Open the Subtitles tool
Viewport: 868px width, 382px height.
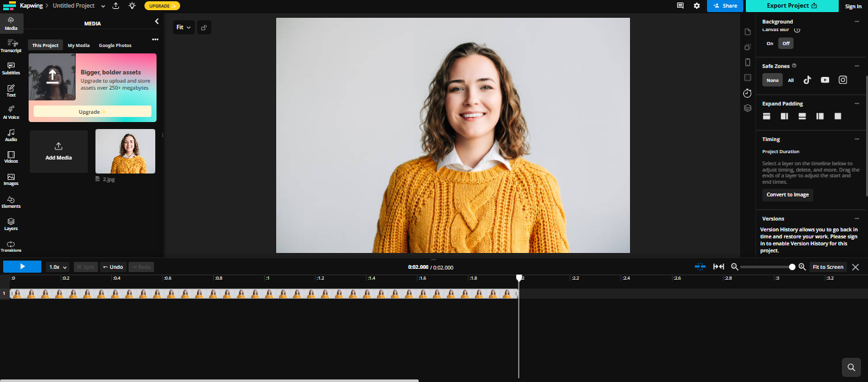11,69
